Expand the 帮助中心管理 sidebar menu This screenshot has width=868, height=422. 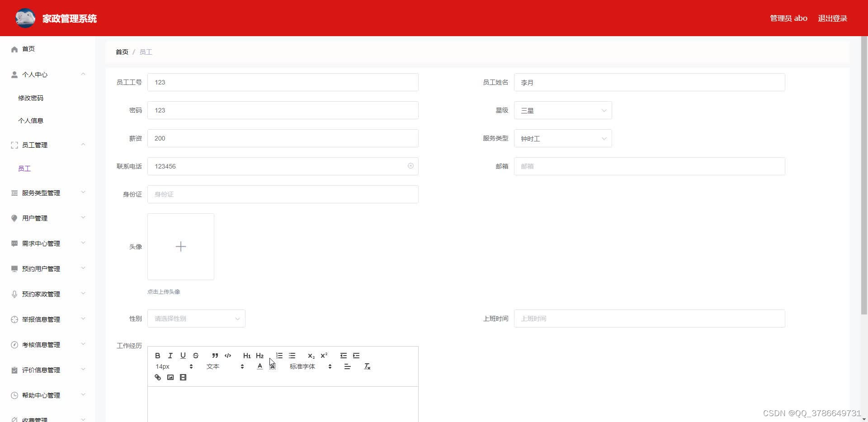(x=47, y=395)
